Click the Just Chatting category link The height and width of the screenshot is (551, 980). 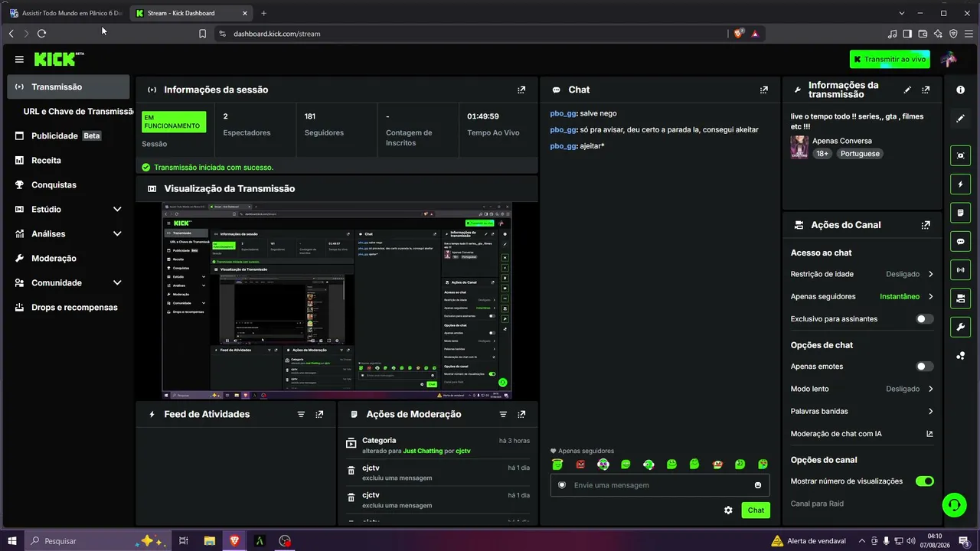click(423, 451)
